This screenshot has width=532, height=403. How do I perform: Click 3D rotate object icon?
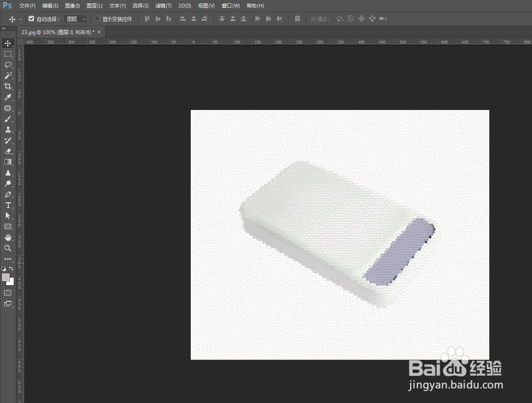(340, 19)
